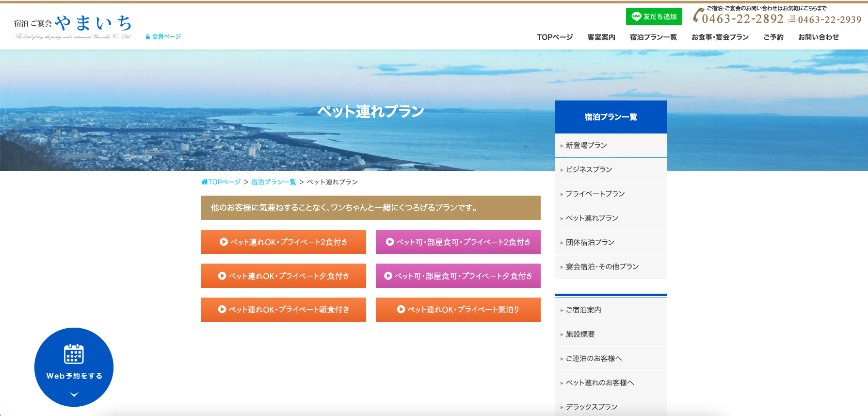This screenshot has height=416, width=868.
Task: Open the 客室案内 menu item
Action: pos(601,37)
